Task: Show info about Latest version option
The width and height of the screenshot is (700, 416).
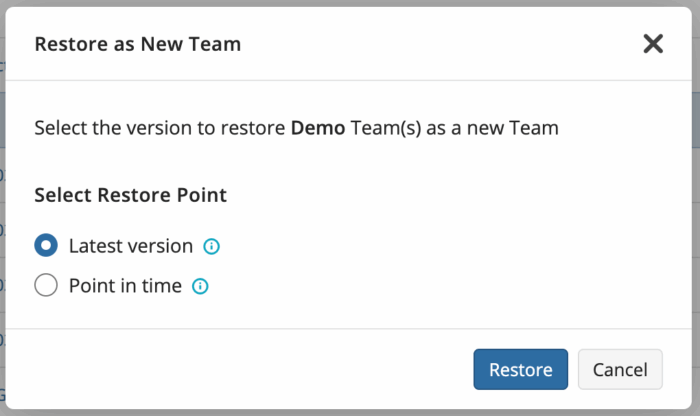Action: tap(211, 246)
